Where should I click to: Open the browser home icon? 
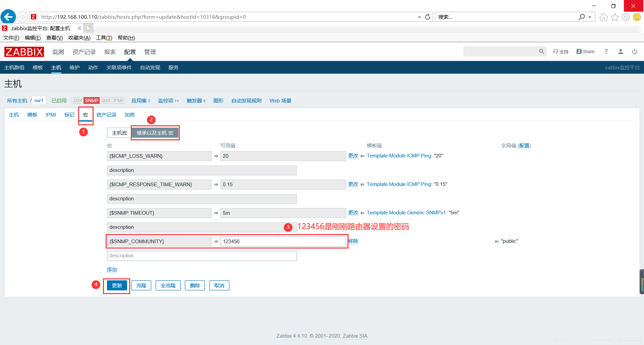point(603,17)
